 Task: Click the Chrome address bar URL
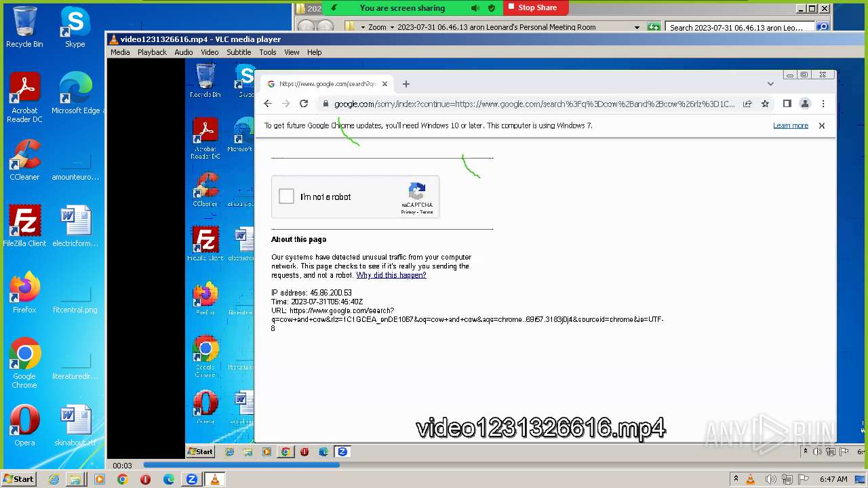[534, 104]
